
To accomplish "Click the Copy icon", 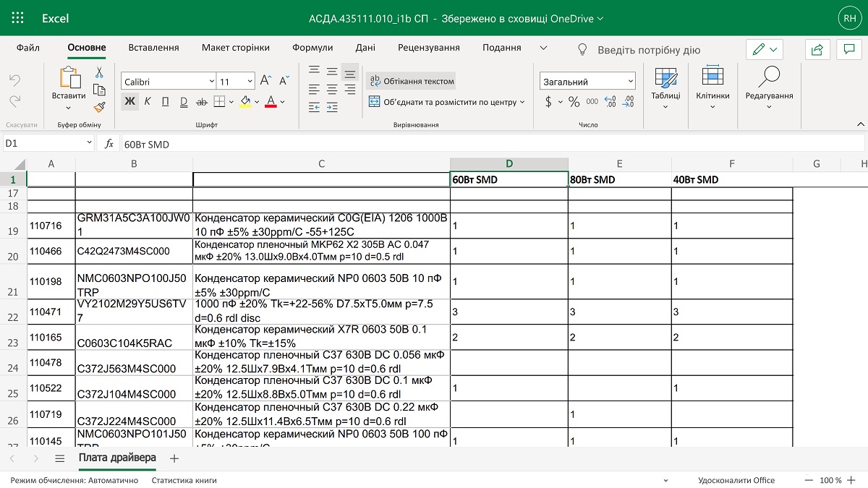I will (x=100, y=90).
